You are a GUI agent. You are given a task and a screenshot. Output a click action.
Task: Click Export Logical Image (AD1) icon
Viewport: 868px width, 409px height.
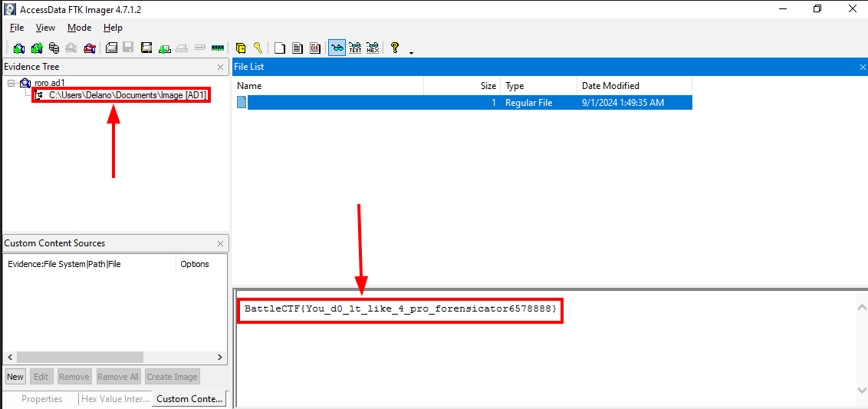pyautogui.click(x=146, y=48)
